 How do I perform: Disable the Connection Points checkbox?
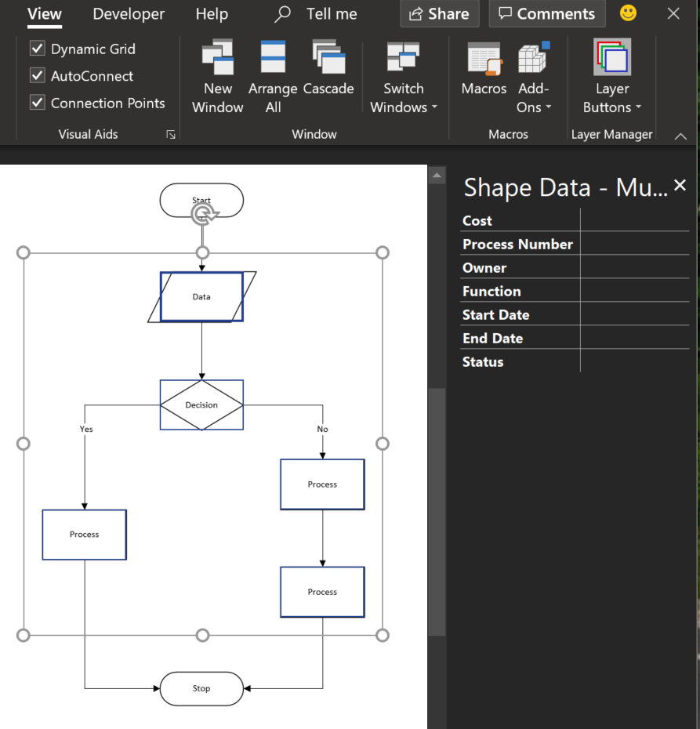click(x=38, y=103)
